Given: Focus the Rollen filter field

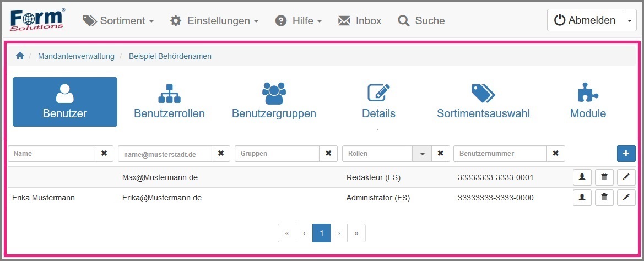Looking at the screenshot, I should [377, 154].
